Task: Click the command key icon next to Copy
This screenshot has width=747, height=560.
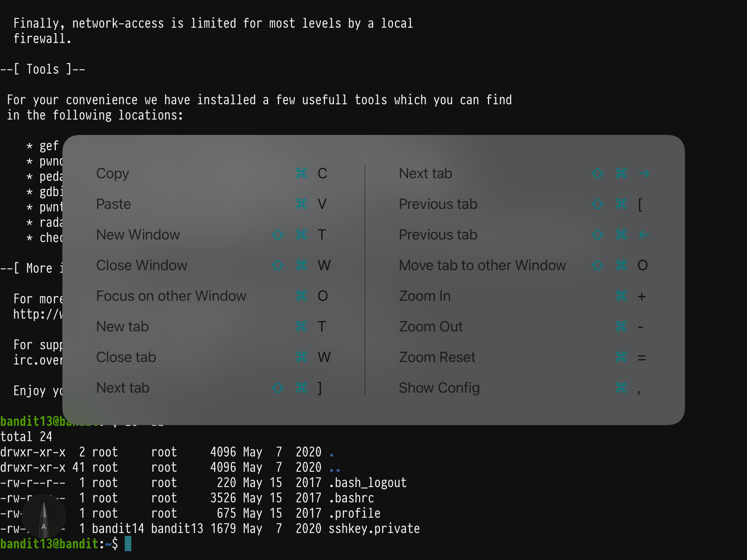Action: [x=301, y=174]
